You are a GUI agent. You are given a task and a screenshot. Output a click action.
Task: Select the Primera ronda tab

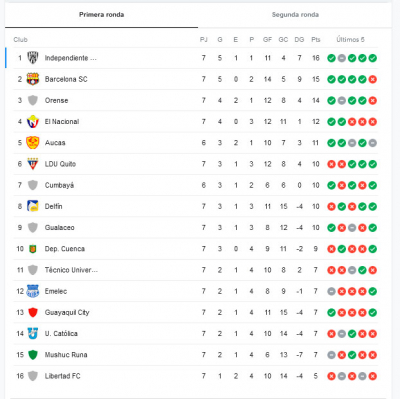pyautogui.click(x=101, y=15)
